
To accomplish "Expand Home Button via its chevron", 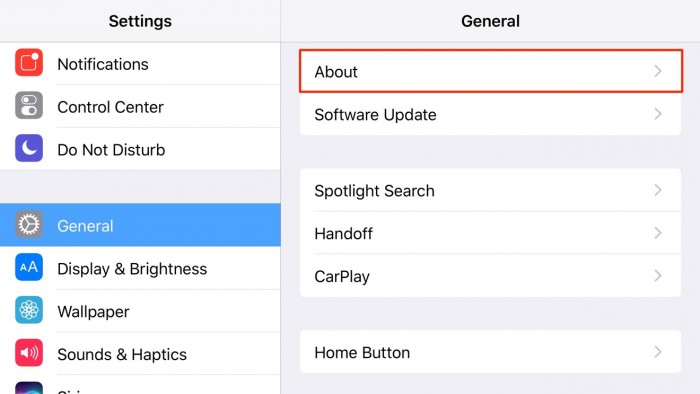I will click(x=658, y=352).
